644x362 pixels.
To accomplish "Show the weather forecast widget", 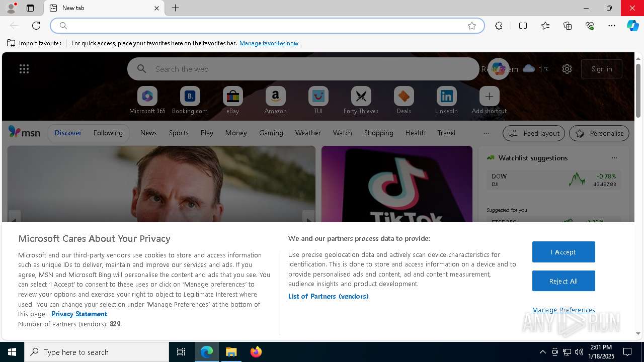I will (x=536, y=69).
